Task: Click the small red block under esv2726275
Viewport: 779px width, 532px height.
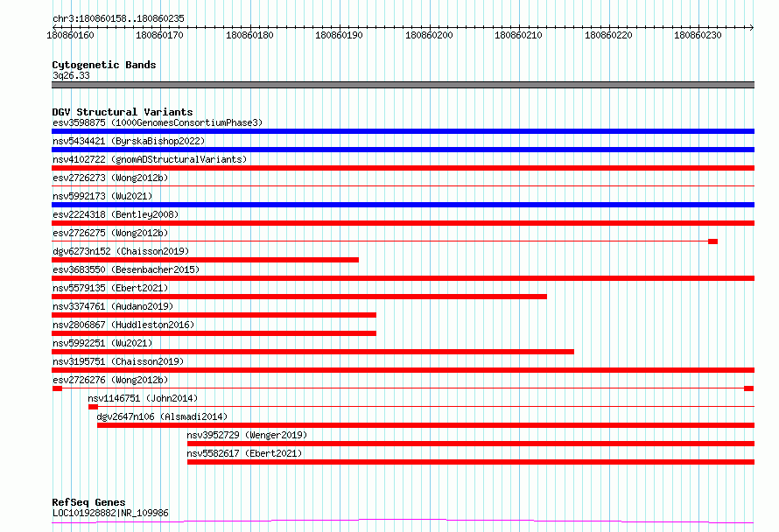Action: point(713,241)
